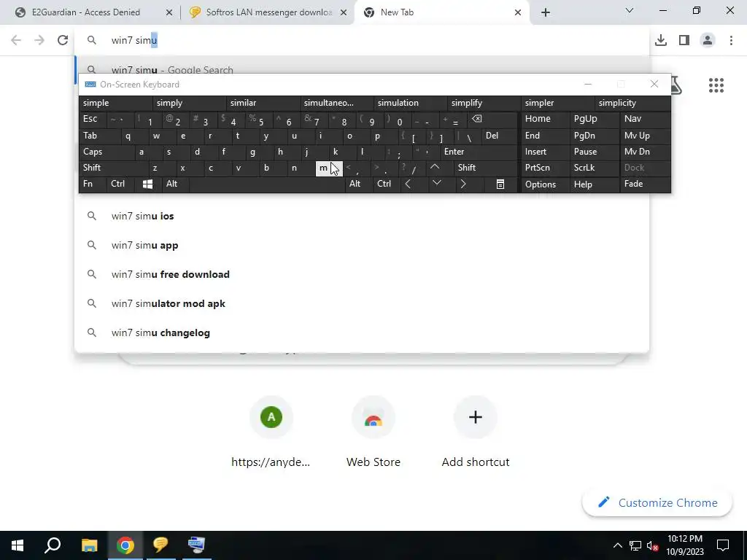Select suggestion 'win7 simu changelog'

coord(362,332)
